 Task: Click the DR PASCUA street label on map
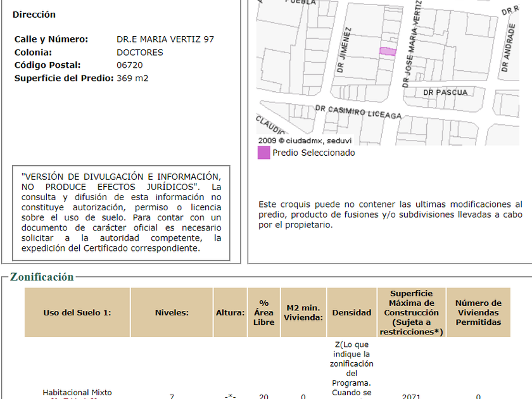[x=445, y=92]
